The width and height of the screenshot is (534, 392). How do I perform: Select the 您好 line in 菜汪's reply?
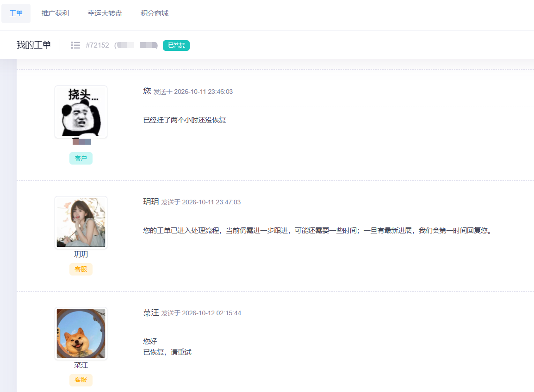point(150,341)
